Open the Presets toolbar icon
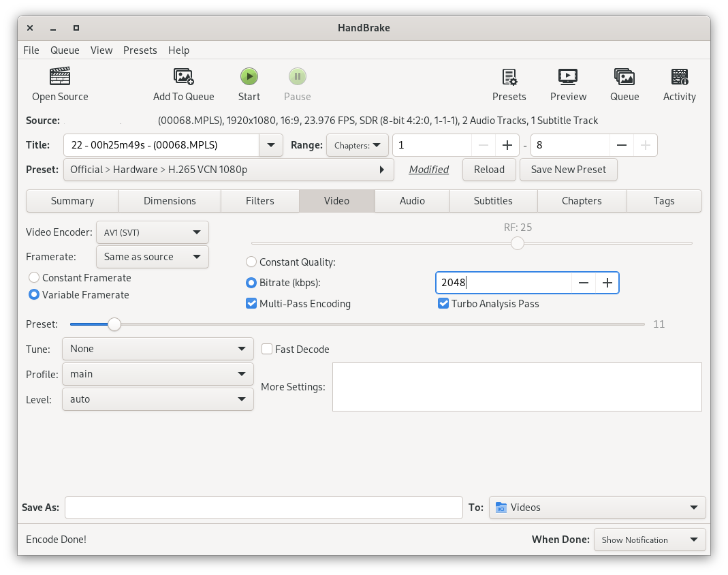The width and height of the screenshot is (728, 575). click(x=509, y=76)
